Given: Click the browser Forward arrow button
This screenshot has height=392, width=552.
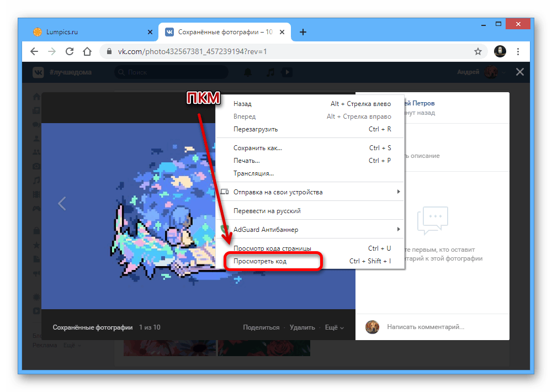Looking at the screenshot, I should (x=52, y=51).
